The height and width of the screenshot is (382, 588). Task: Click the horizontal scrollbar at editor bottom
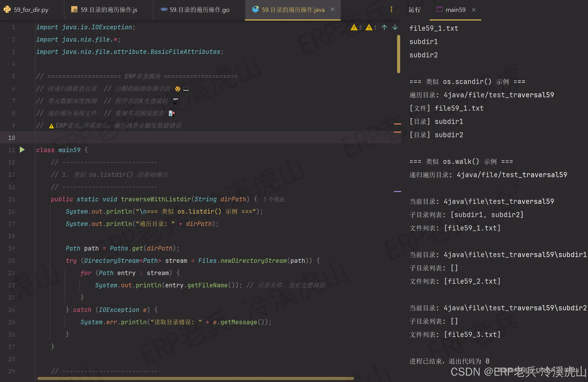[x=195, y=378]
